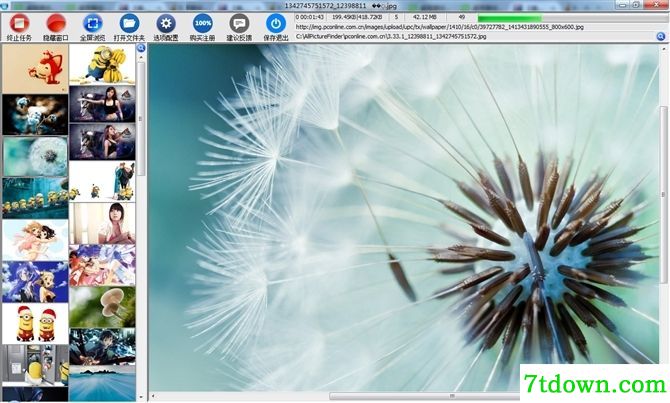Select the minion in locker thumbnail
The width and height of the screenshot is (670, 403).
pos(35,365)
